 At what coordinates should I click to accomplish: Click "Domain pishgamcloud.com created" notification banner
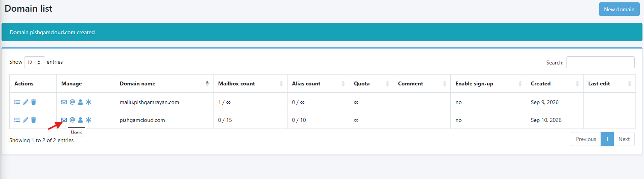[322, 32]
